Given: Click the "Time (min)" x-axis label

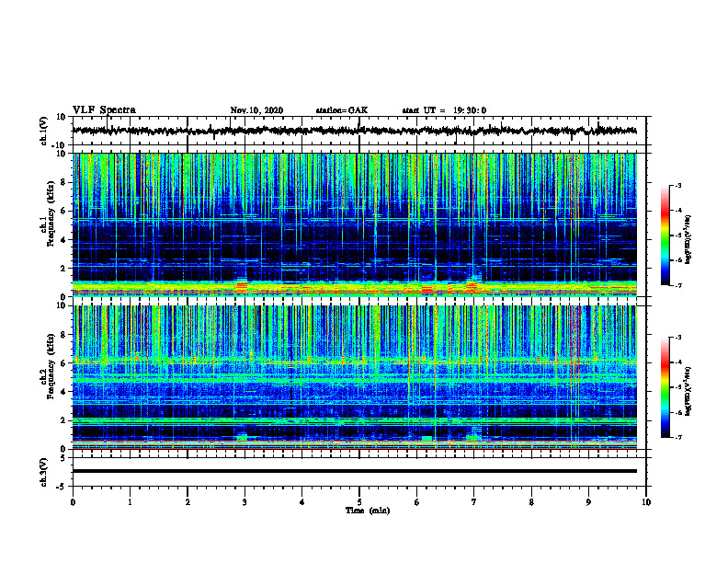Looking at the screenshot, I should coord(368,511).
